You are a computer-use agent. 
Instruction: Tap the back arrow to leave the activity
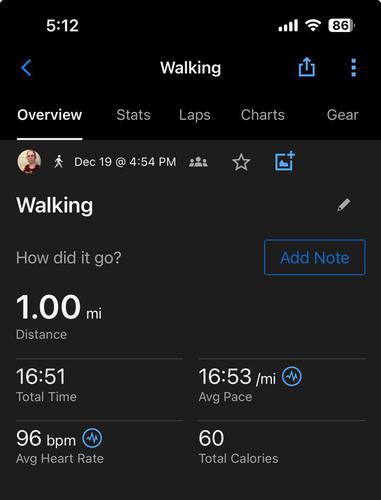click(x=26, y=68)
